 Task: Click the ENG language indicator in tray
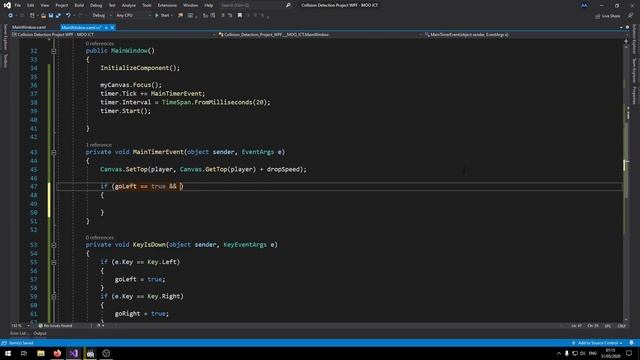tap(593, 353)
